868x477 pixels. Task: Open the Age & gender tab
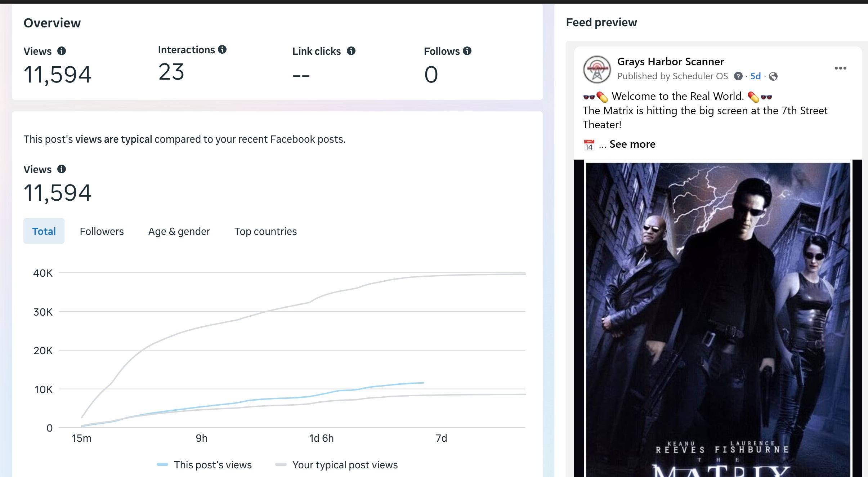point(179,231)
